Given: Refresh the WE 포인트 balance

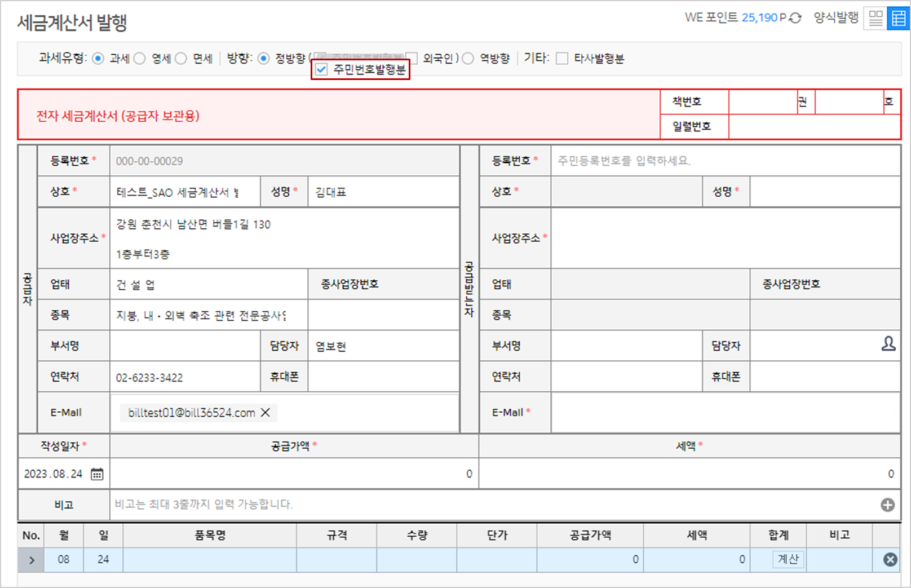Looking at the screenshot, I should click(795, 18).
